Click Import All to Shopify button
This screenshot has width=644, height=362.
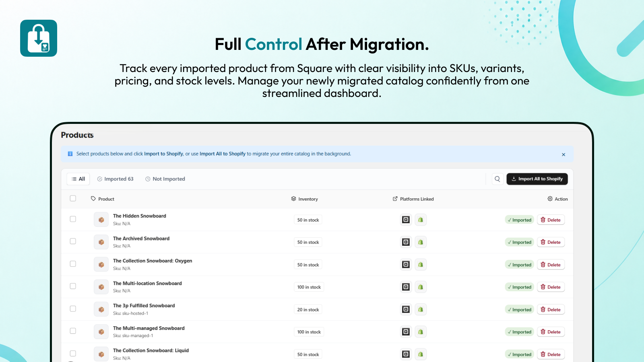coord(537,179)
